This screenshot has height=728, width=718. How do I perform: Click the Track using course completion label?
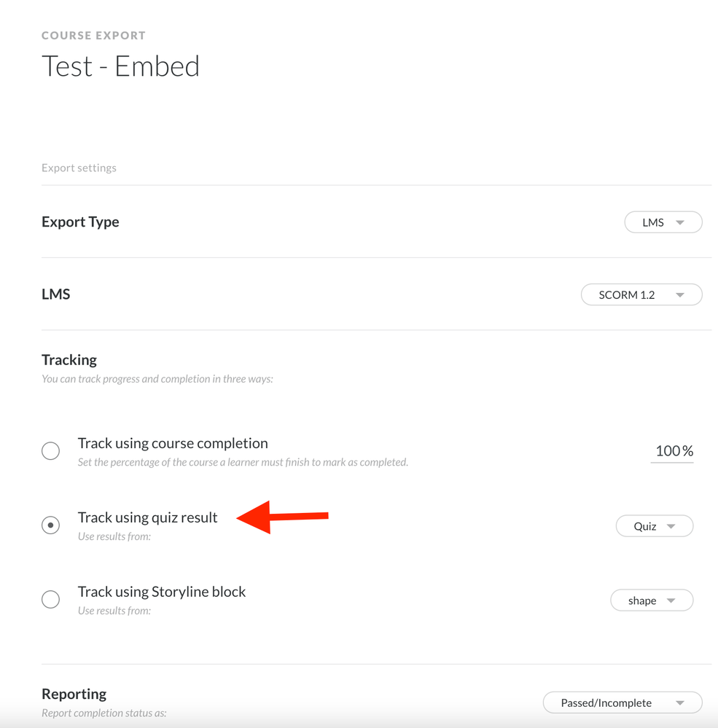173,443
